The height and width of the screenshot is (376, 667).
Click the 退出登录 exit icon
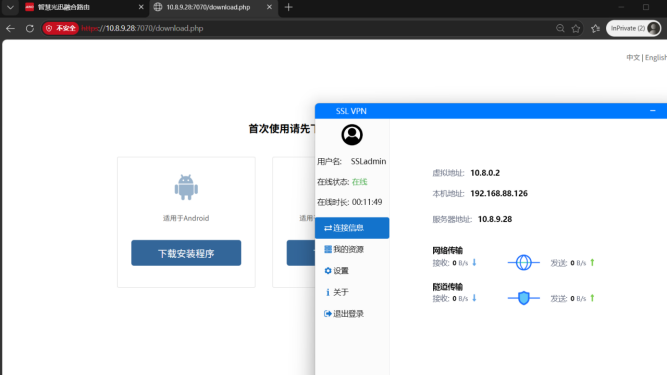(328, 314)
